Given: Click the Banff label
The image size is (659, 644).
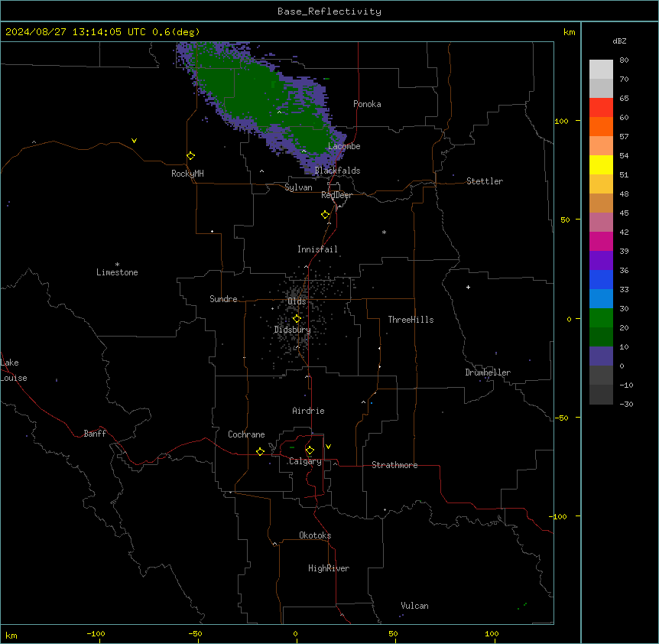Looking at the screenshot, I should [95, 434].
